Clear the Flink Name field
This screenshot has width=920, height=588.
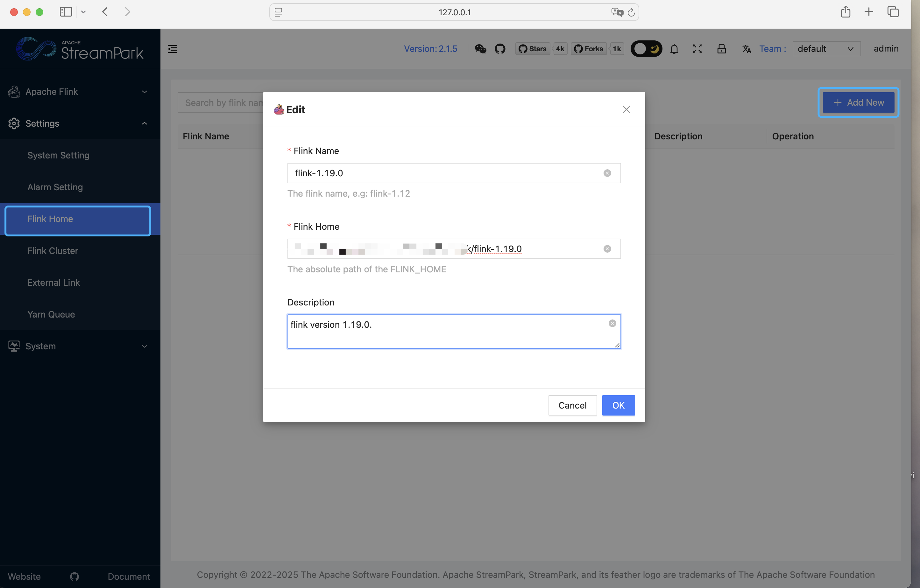[x=607, y=173]
